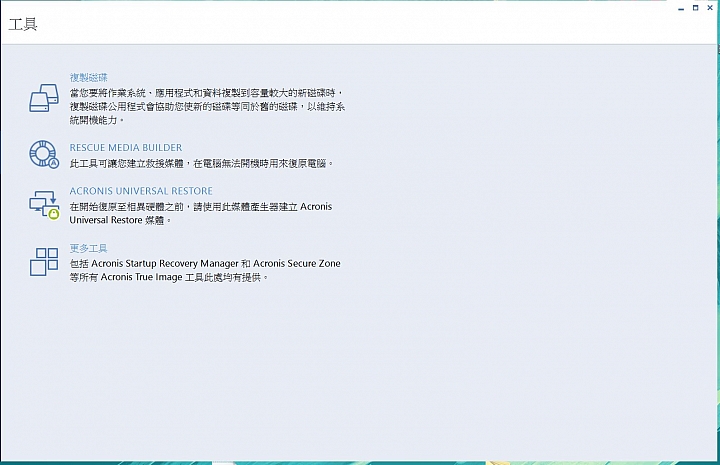Click the Universal Restore description starting 在開始復原至相異硬體之前

pos(201,213)
